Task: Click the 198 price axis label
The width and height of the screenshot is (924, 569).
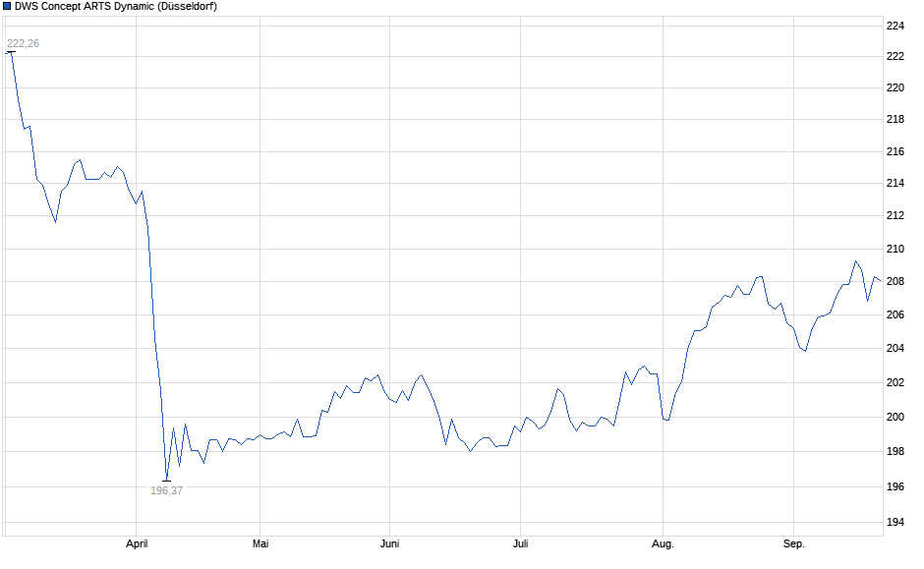Action: point(895,452)
